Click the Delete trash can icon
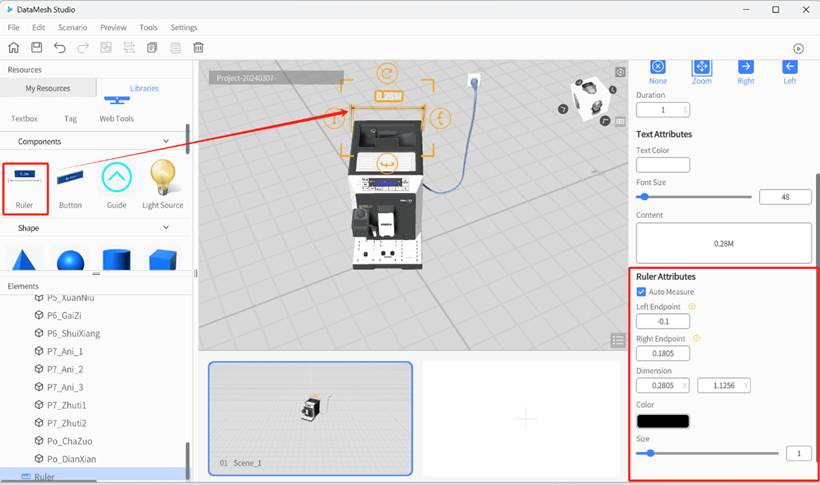Image resolution: width=820 pixels, height=485 pixels. pyautogui.click(x=199, y=48)
